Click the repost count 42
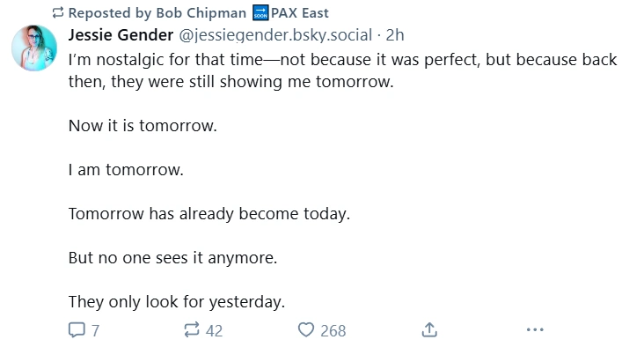This screenshot has height=347, width=644. (x=214, y=330)
